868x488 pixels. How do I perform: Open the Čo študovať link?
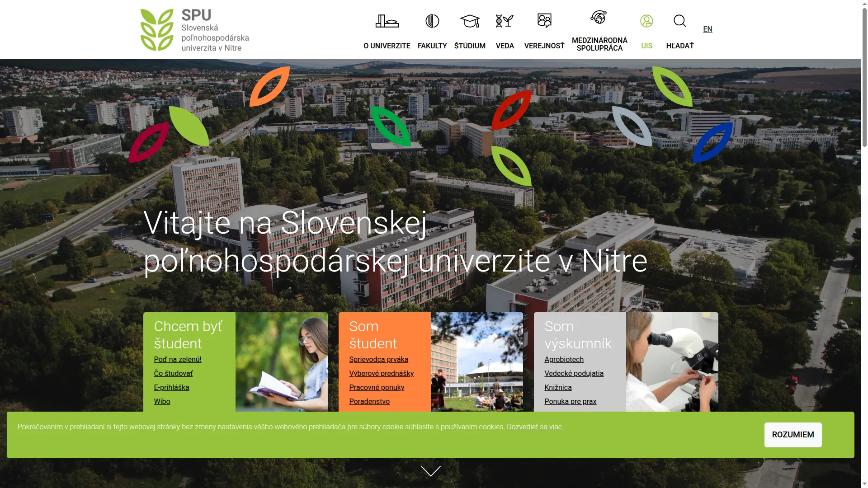pos(173,373)
